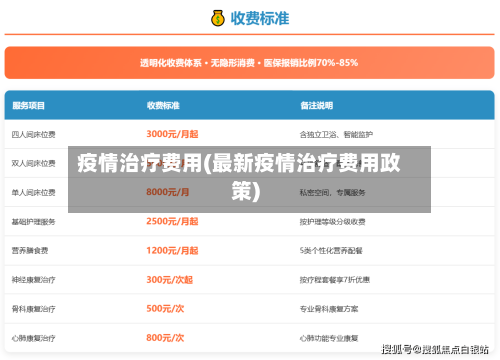This screenshot has height=360, width=500.
Task: Select the 备注说明 column header
Action: (317, 106)
